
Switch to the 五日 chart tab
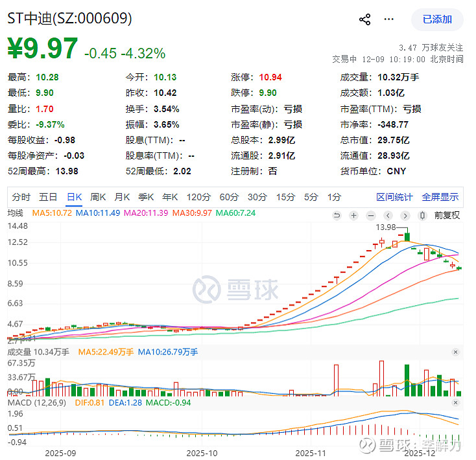(x=48, y=197)
